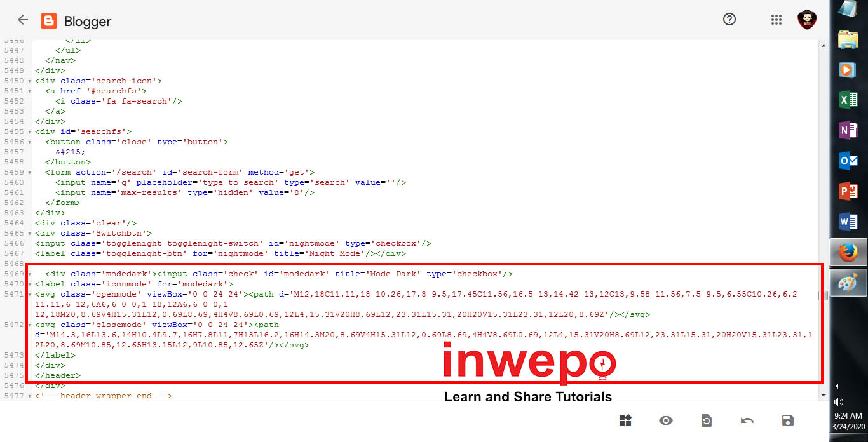Viewport: 868px width, 442px height.
Task: Collapse the code fold at line 5471
Action: click(30, 294)
